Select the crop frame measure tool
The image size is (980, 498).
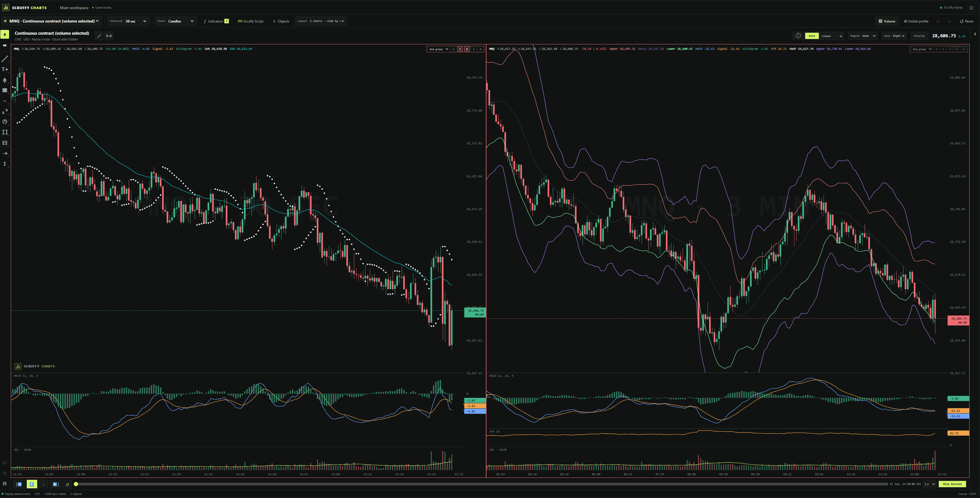(5, 132)
